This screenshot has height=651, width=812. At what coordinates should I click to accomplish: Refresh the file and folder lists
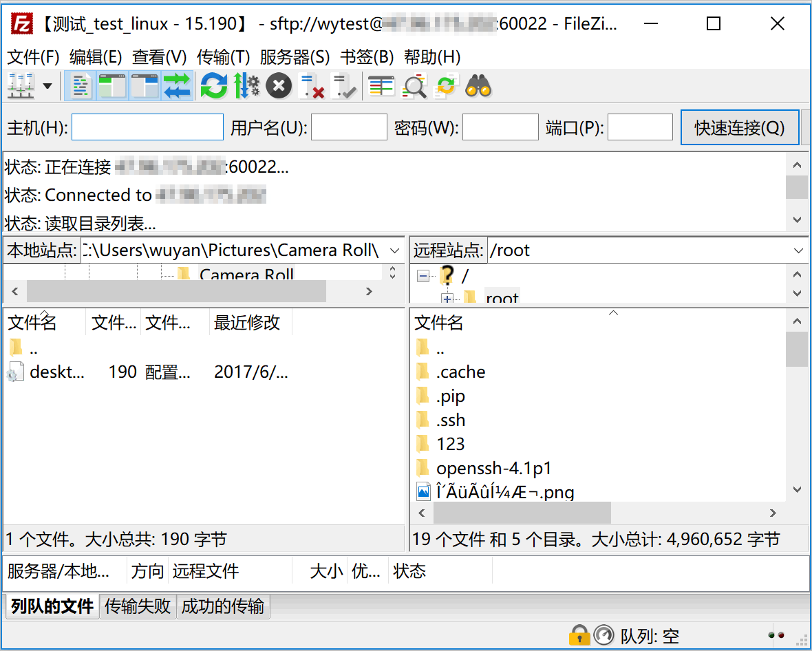(x=214, y=86)
